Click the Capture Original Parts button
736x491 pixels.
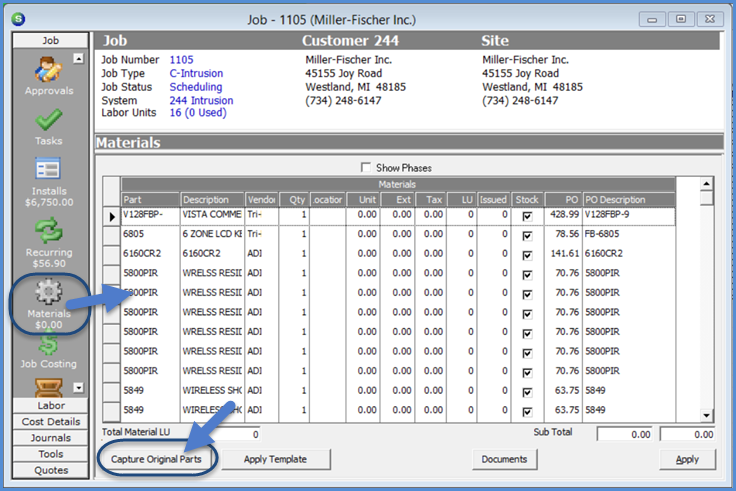(156, 459)
